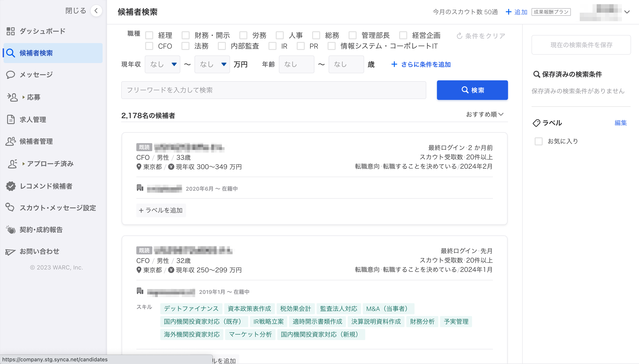Click the magnifier icon next to 保存済みの検索条件
Viewport: 639px width, 364px height.
[536, 74]
